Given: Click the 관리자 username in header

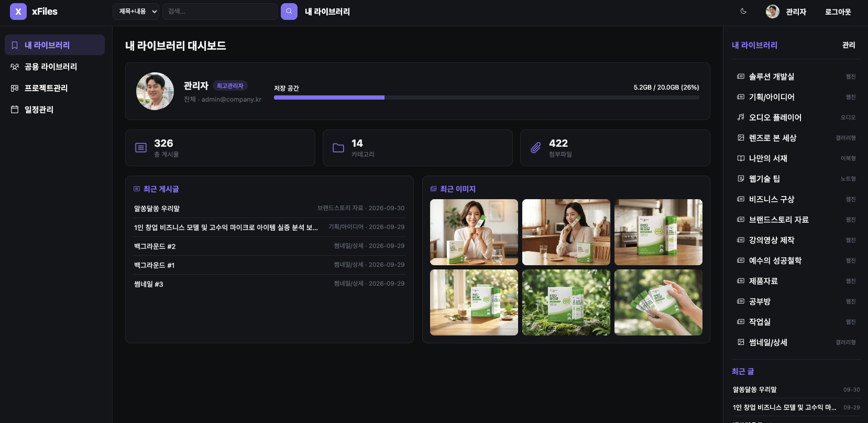Looking at the screenshot, I should pos(796,12).
